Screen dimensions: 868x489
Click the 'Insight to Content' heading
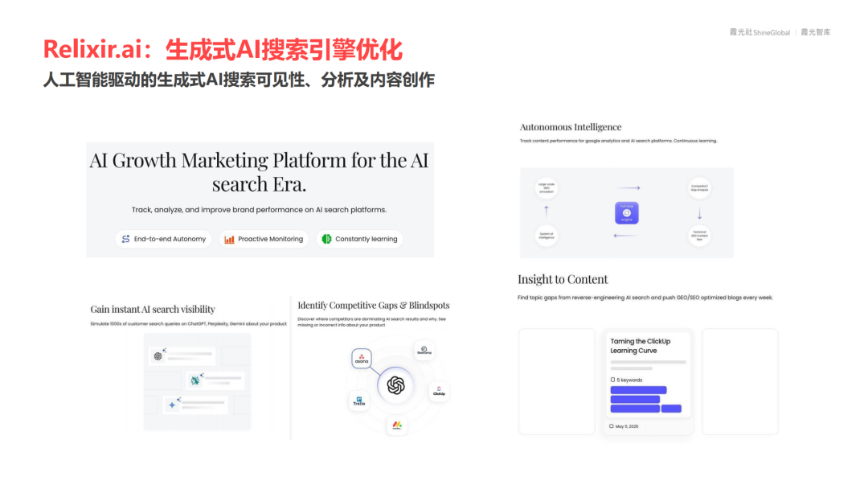[563, 279]
